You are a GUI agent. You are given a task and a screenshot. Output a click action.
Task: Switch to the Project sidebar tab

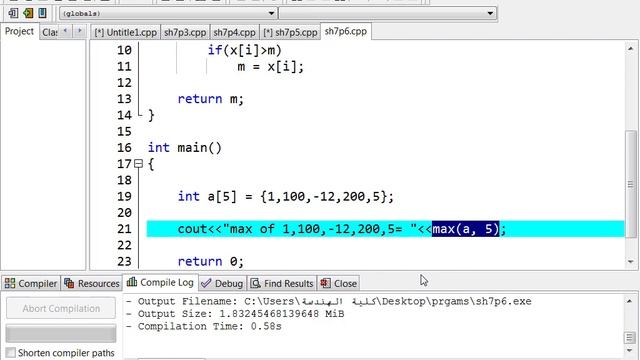tap(19, 31)
